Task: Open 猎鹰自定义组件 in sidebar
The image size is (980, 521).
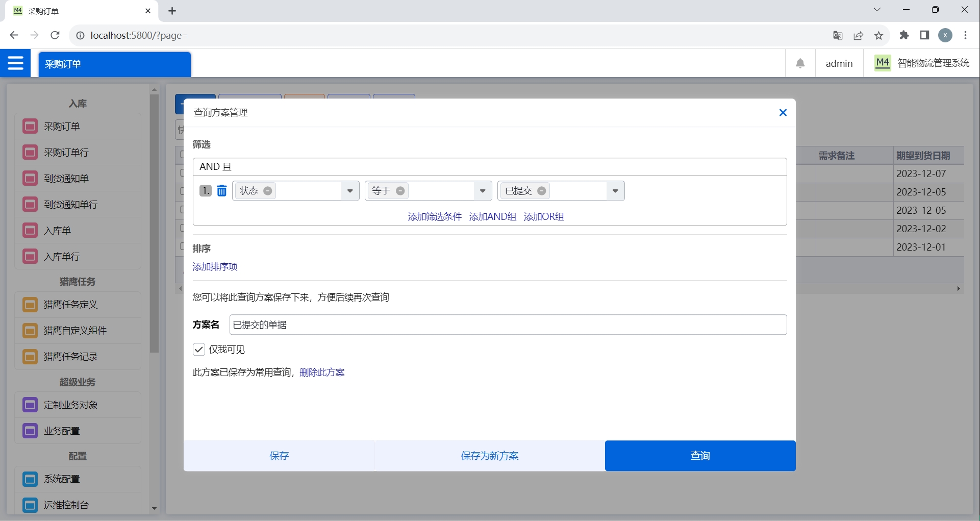Action: click(78, 331)
